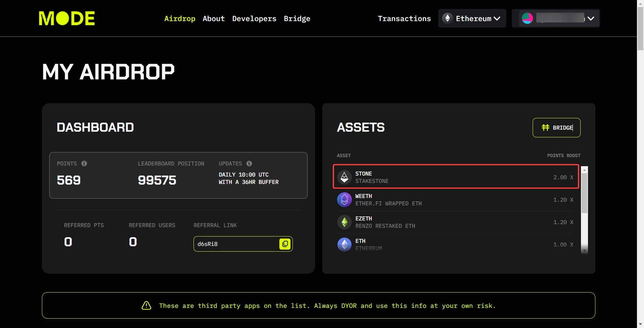644x328 pixels.
Task: Click the assets list scrollbar down arrow
Action: (x=584, y=251)
